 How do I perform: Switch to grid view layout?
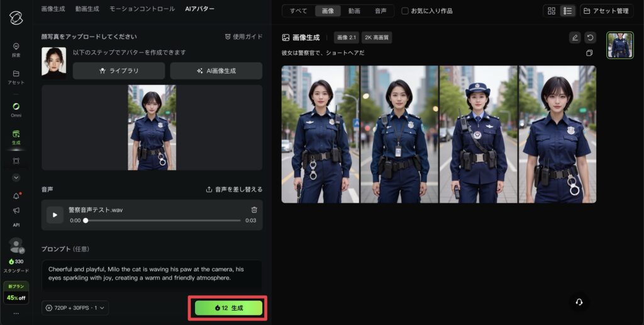[552, 11]
